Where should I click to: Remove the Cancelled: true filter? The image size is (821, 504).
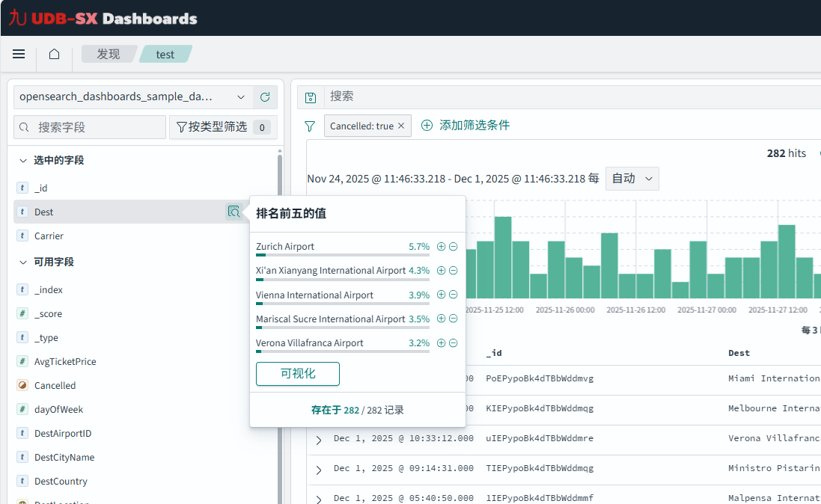coord(401,126)
